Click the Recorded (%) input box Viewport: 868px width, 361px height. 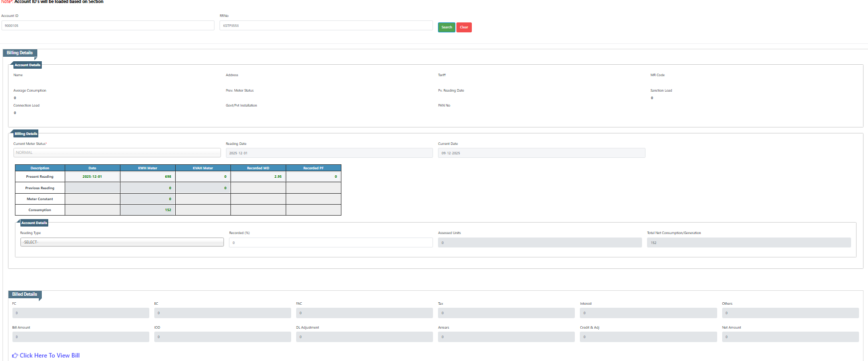pos(330,242)
